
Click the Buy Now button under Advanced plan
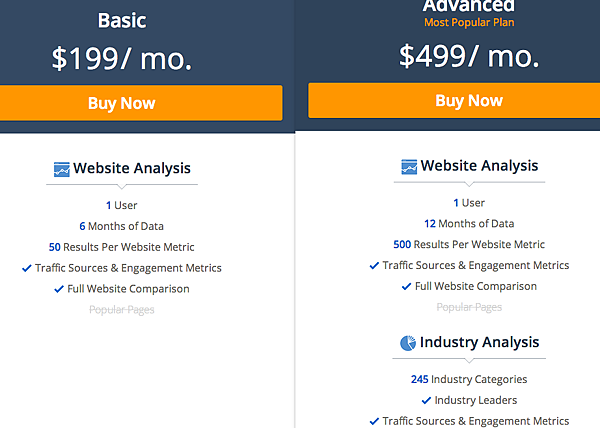(x=454, y=101)
